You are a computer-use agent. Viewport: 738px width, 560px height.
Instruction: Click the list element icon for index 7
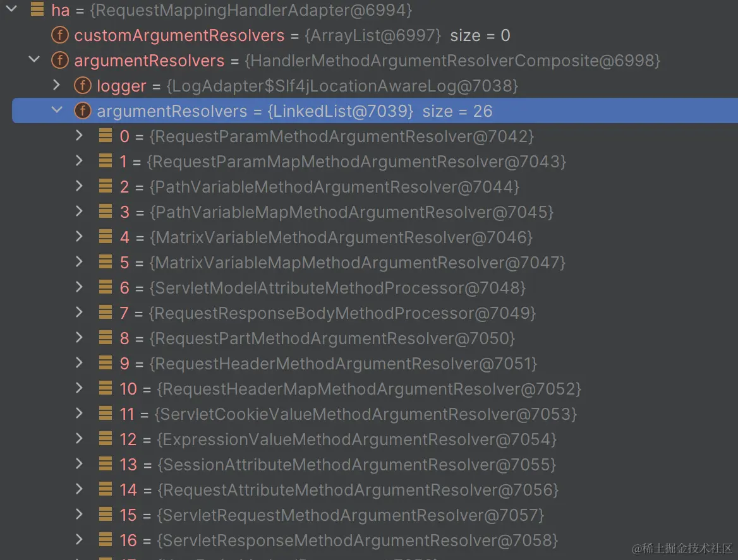point(106,313)
